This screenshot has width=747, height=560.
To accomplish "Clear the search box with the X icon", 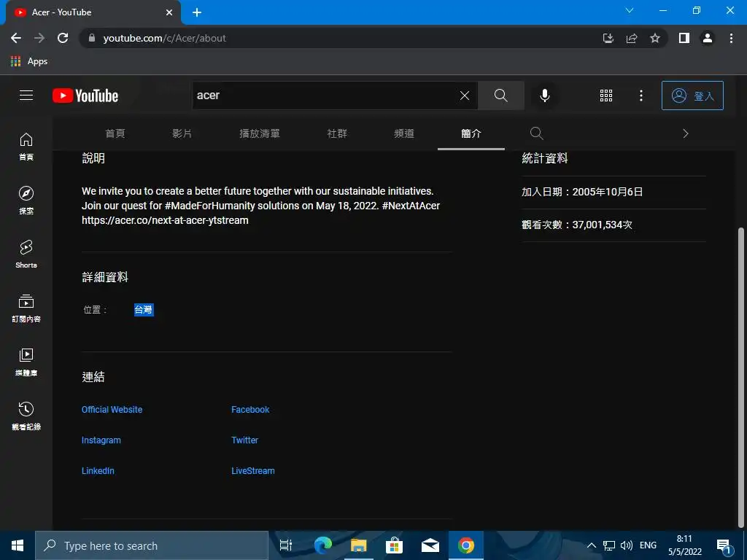I will coord(465,96).
